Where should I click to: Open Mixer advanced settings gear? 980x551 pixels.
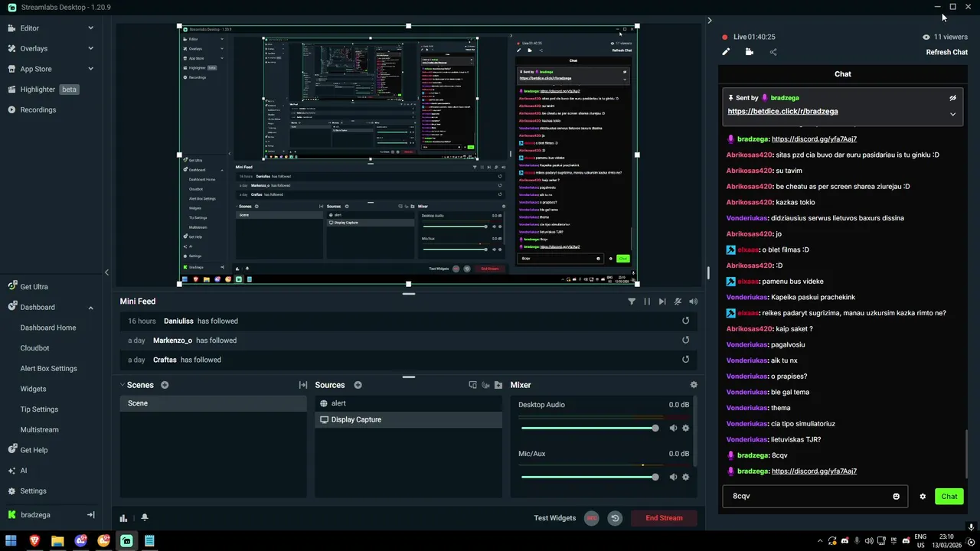pos(694,385)
